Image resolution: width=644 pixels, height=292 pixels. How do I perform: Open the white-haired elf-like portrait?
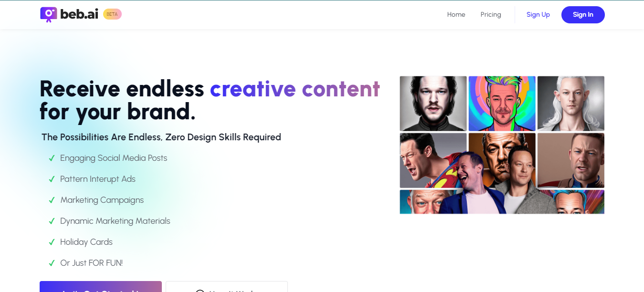pyautogui.click(x=571, y=103)
